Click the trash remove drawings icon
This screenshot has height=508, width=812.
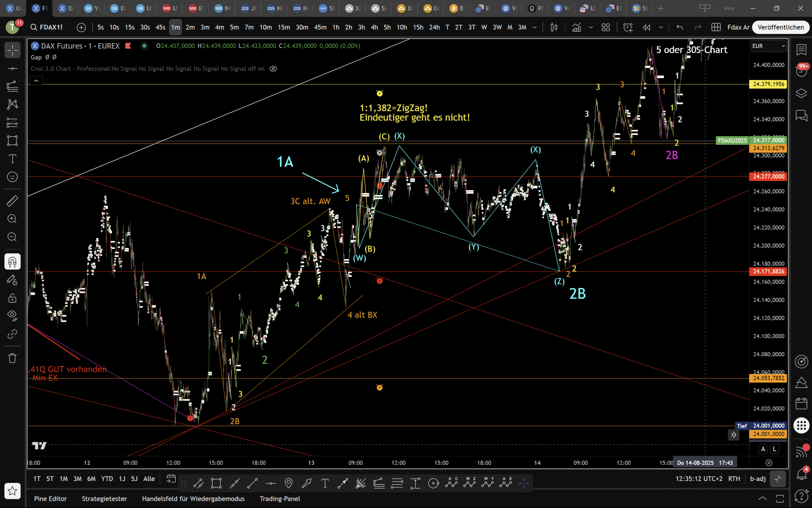12,358
